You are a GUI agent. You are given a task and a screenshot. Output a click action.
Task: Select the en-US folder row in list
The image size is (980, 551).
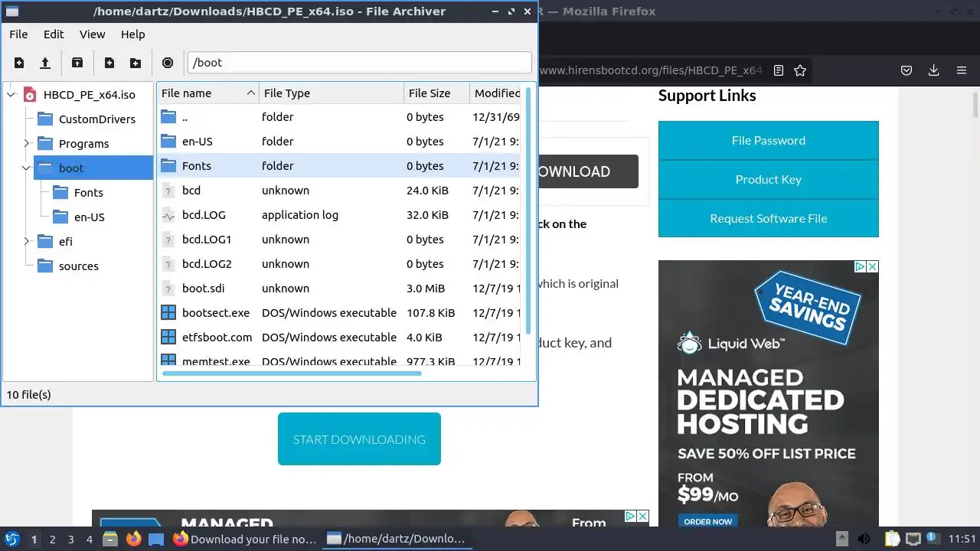(339, 142)
